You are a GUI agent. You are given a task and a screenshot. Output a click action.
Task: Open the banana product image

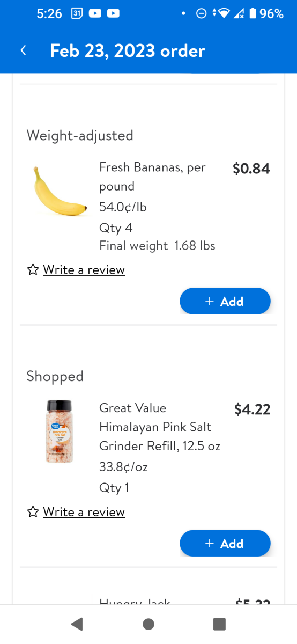(x=60, y=192)
